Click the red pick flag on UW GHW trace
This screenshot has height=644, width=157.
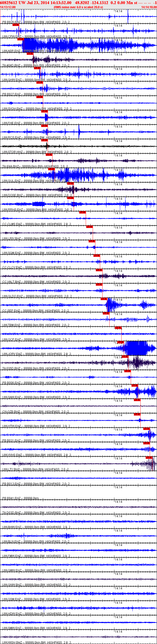37,68
